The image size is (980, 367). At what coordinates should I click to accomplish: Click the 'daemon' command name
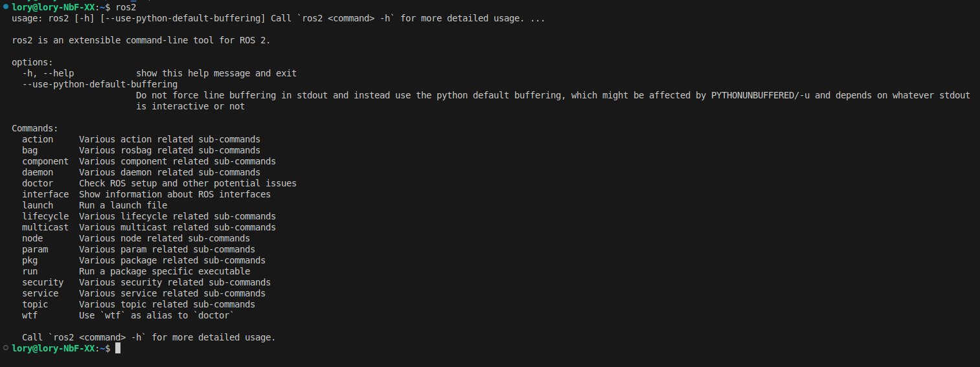pos(38,172)
